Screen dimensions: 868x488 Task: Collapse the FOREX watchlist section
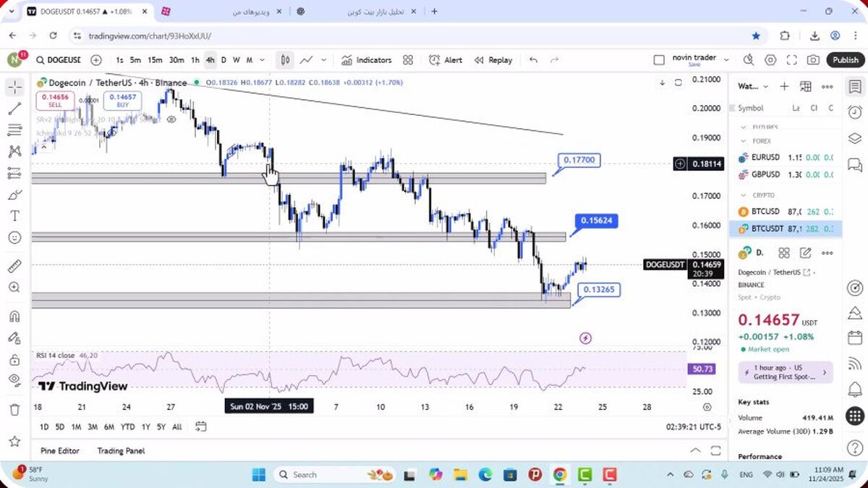point(744,141)
